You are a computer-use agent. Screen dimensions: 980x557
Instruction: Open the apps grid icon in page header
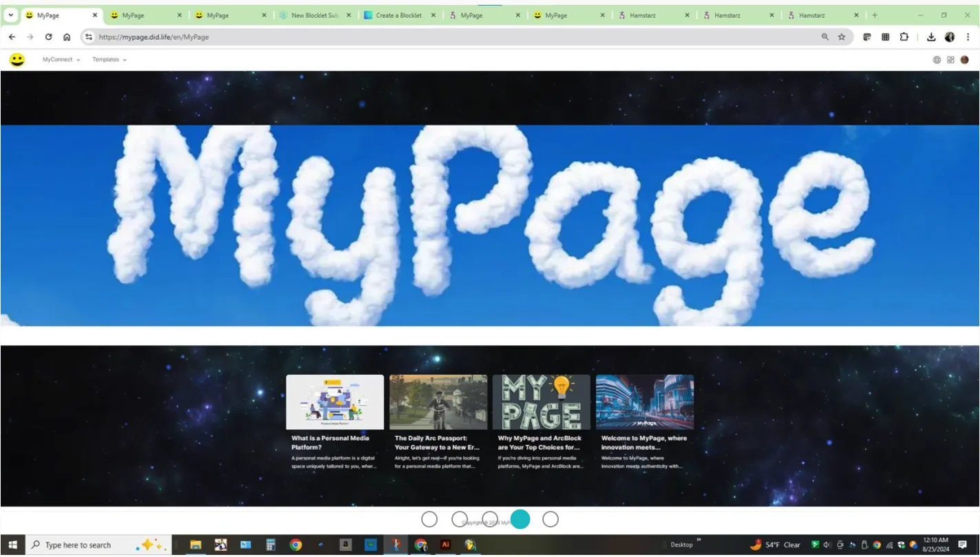pos(950,60)
